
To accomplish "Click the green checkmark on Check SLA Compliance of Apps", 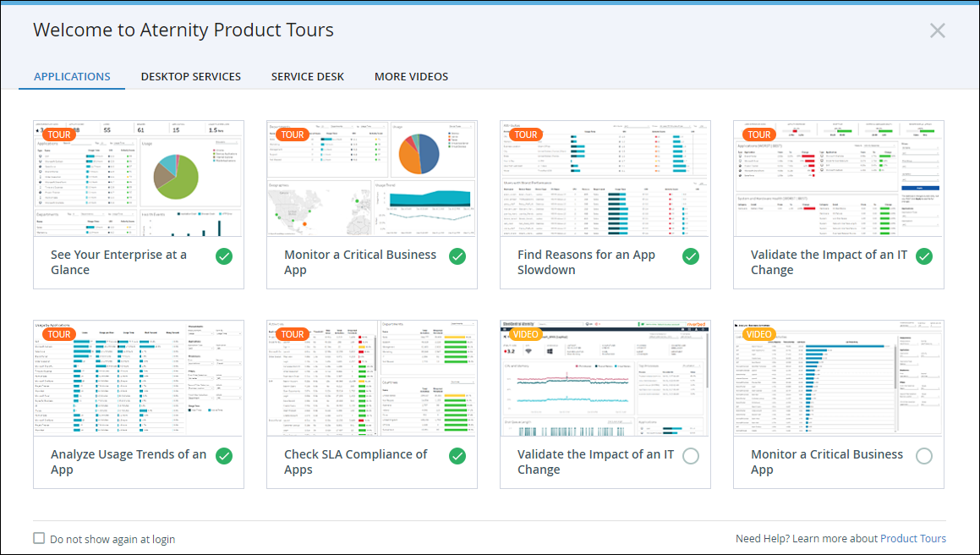I will coord(457,455).
